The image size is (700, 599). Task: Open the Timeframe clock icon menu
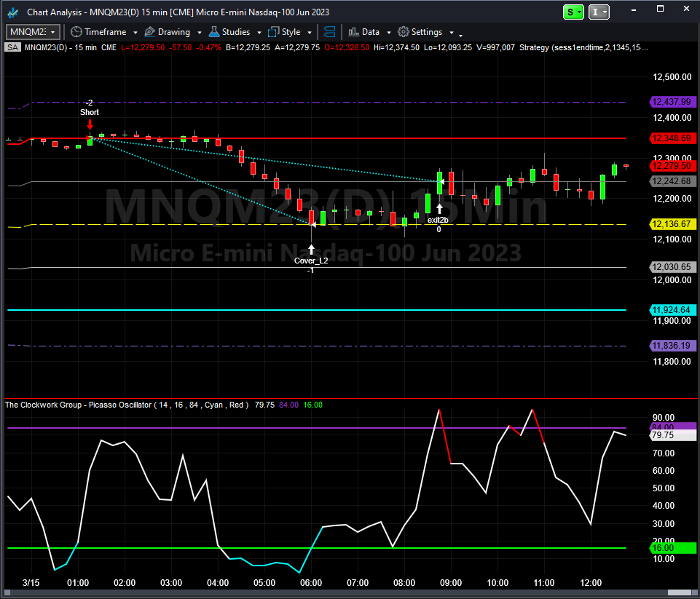(x=76, y=32)
